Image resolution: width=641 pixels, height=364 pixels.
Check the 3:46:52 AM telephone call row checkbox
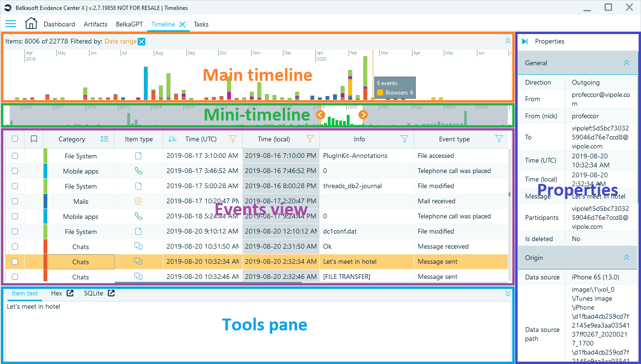pyautogui.click(x=15, y=171)
